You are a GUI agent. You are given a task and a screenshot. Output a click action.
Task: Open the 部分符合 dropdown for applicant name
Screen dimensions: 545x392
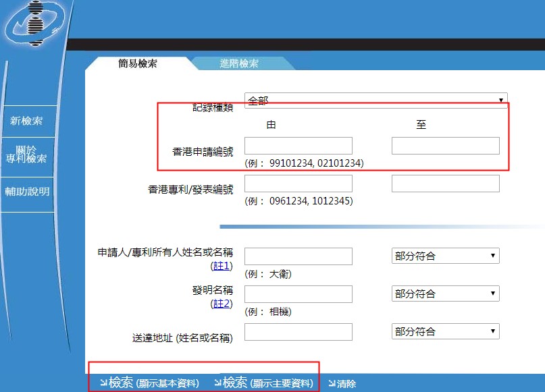point(446,256)
